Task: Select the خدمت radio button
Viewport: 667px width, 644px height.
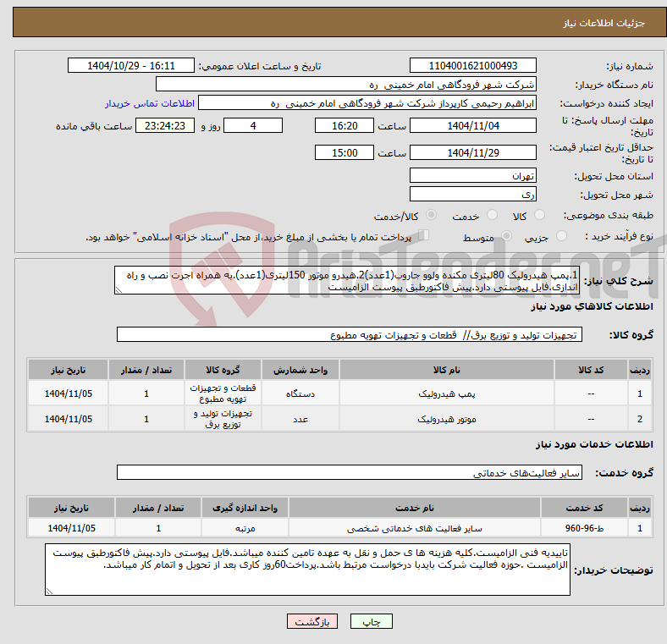Action: [x=492, y=215]
